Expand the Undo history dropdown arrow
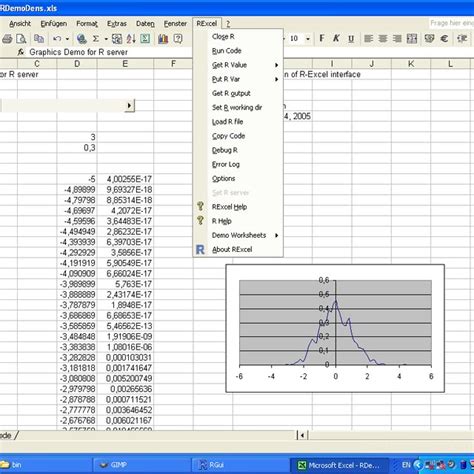The height and width of the screenshot is (474, 474). (67, 39)
